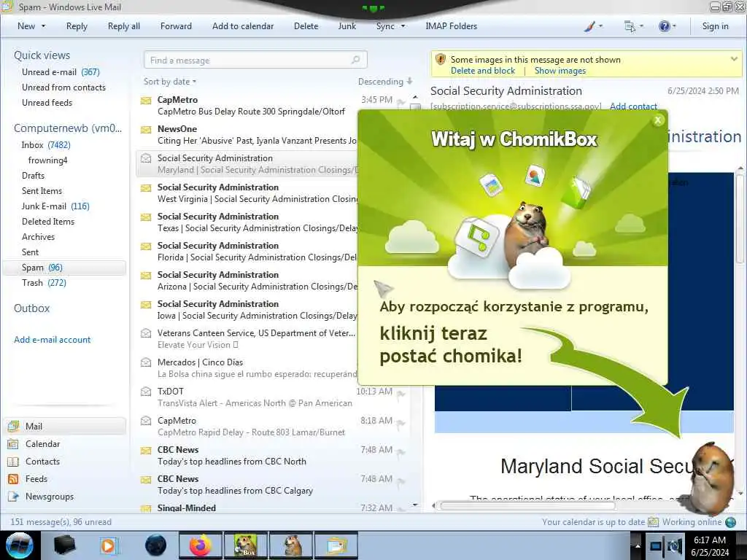This screenshot has width=747, height=560.
Task: Expand the arrow beside the Help icon
Action: 675,27
